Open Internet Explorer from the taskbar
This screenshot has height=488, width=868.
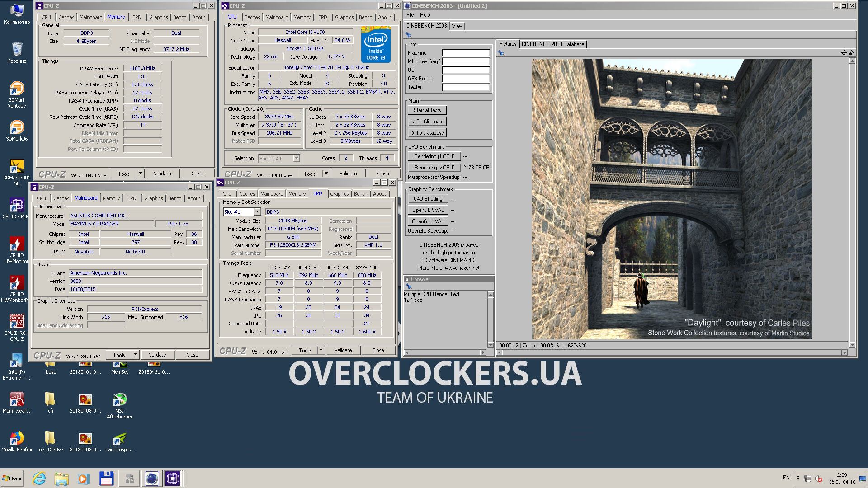(x=39, y=479)
